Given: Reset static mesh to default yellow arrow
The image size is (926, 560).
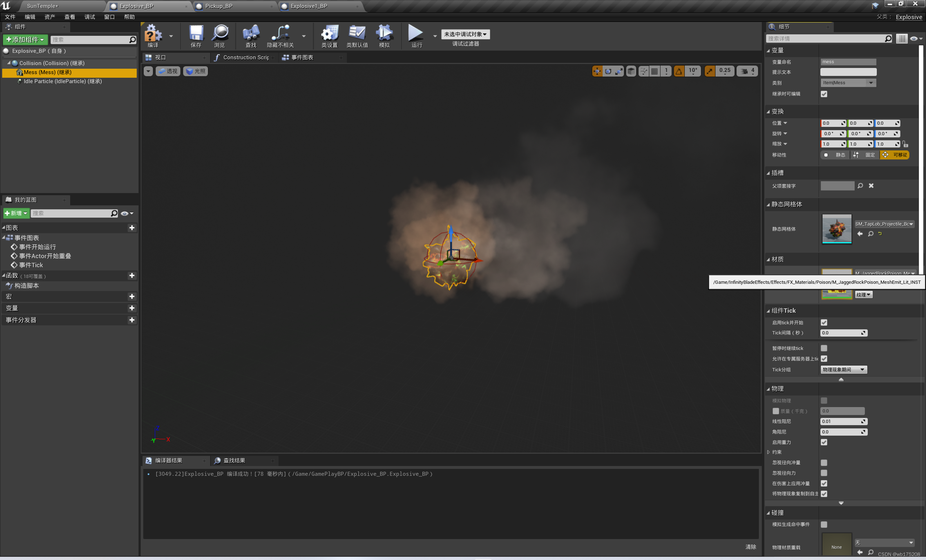Looking at the screenshot, I should pyautogui.click(x=880, y=234).
